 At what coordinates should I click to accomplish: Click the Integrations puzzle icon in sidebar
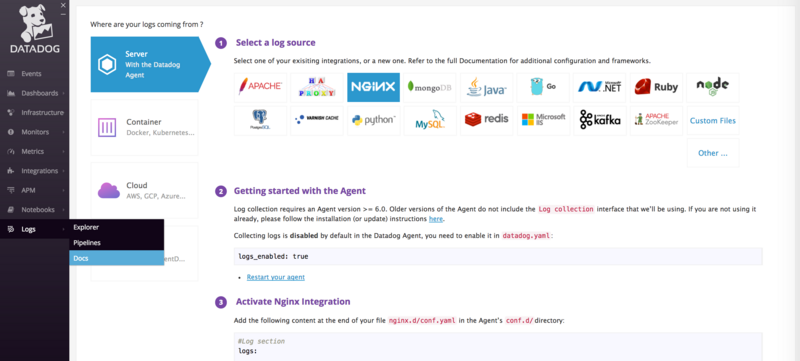click(x=11, y=171)
